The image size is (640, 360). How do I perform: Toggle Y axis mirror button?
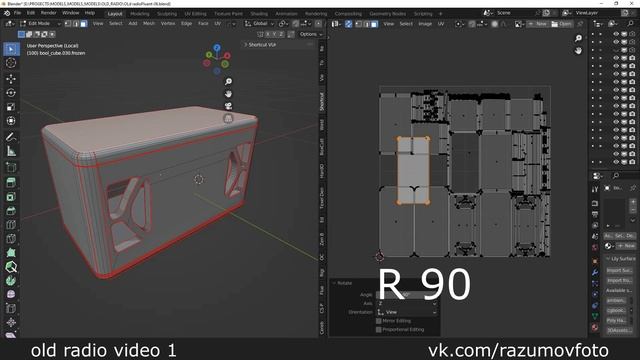pyautogui.click(x=274, y=34)
